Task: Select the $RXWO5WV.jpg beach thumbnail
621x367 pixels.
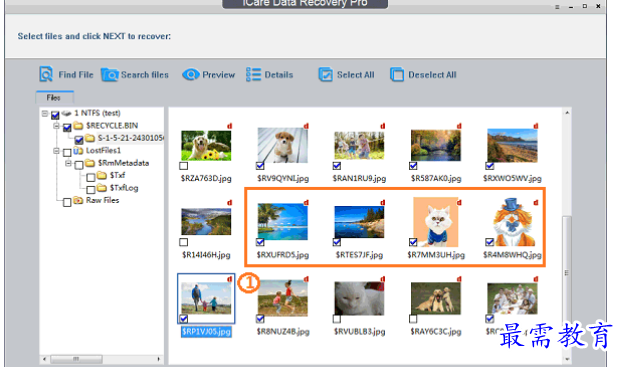Action: point(512,145)
